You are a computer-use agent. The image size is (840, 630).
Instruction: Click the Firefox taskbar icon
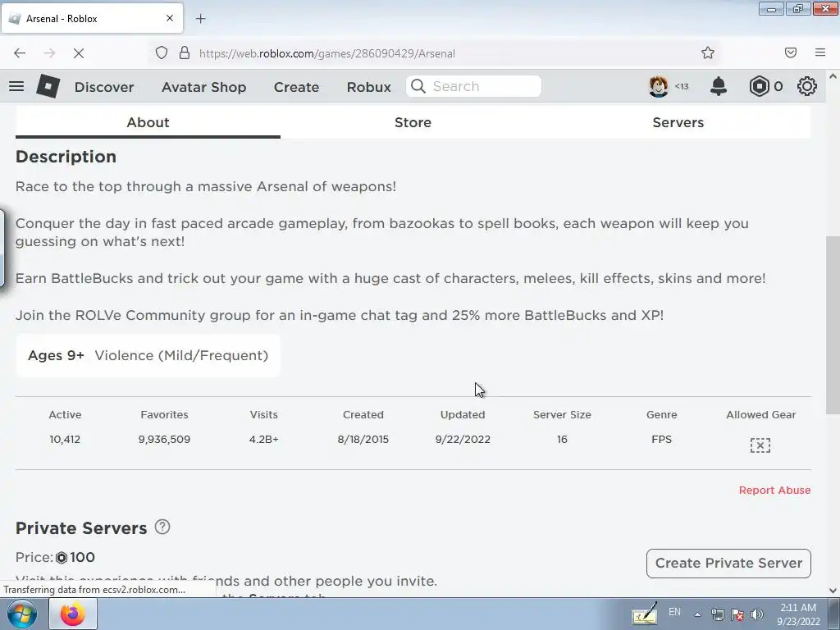pos(73,614)
